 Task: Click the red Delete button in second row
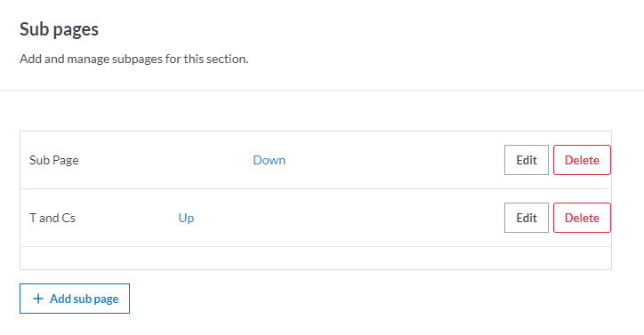point(582,218)
